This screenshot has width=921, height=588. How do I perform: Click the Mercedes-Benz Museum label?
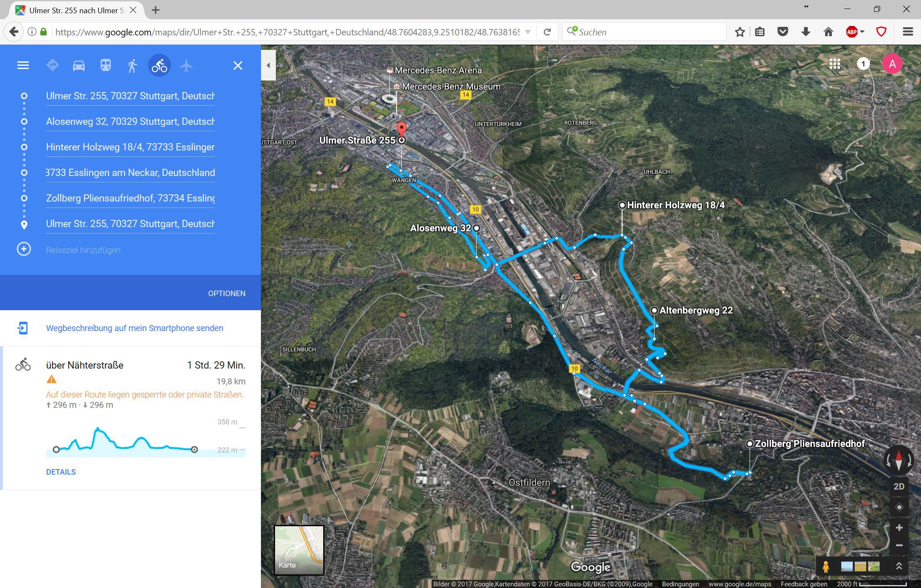tap(451, 86)
